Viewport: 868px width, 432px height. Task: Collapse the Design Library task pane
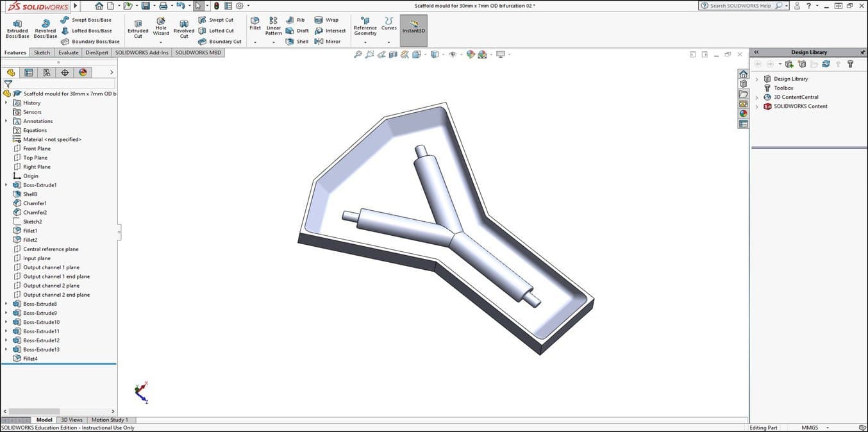click(x=756, y=52)
